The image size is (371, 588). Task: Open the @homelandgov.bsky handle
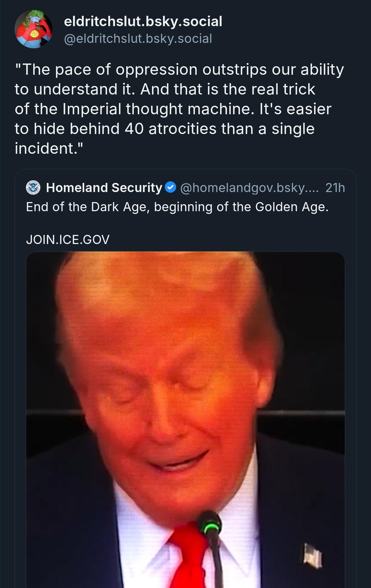(x=249, y=187)
